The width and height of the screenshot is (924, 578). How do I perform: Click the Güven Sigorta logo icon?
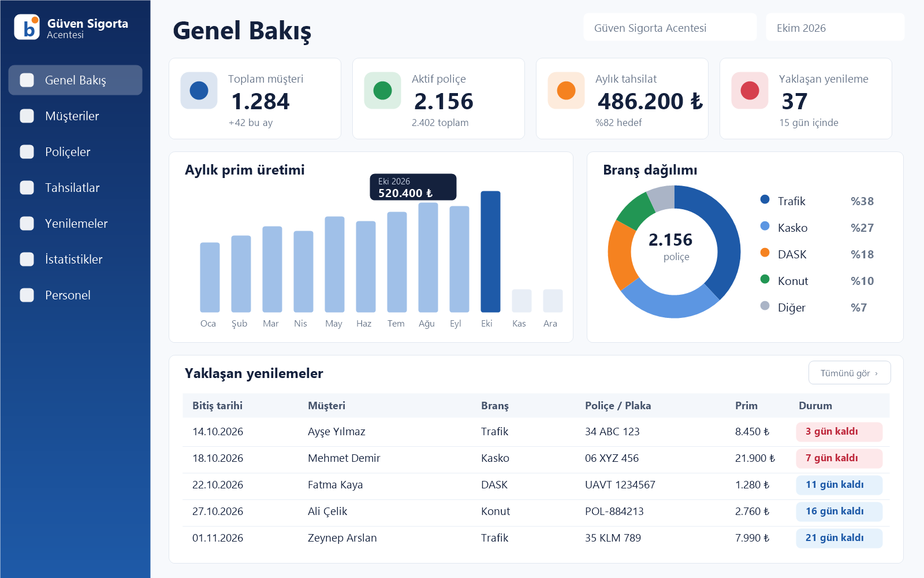tap(27, 27)
